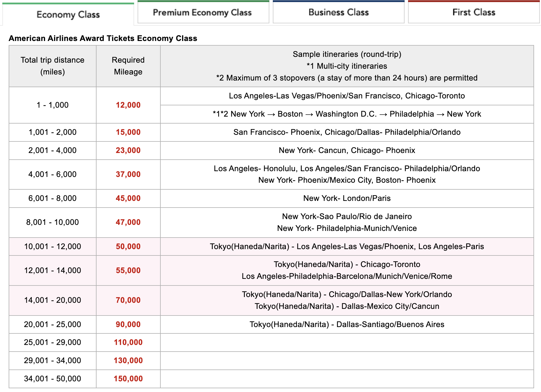Click the '12,001 - 14,000' distance cell
Viewport: 541px width, 392px height.
pos(53,270)
